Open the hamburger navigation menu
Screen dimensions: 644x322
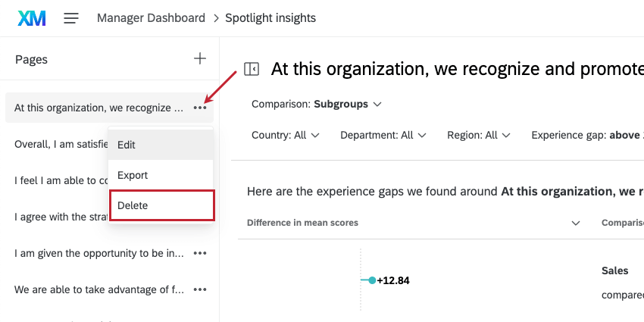[x=71, y=17]
